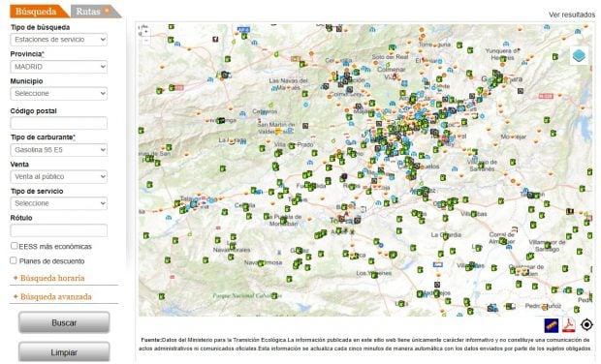Select yellow marker at San Martín de Valdeiglesias
Screen dimensions: 601x364
click(278, 131)
